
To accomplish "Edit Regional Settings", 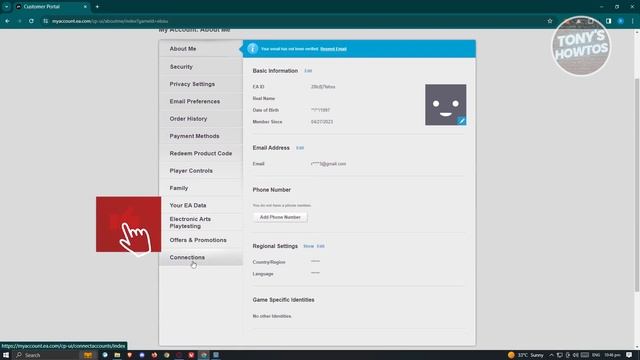I will tap(321, 246).
